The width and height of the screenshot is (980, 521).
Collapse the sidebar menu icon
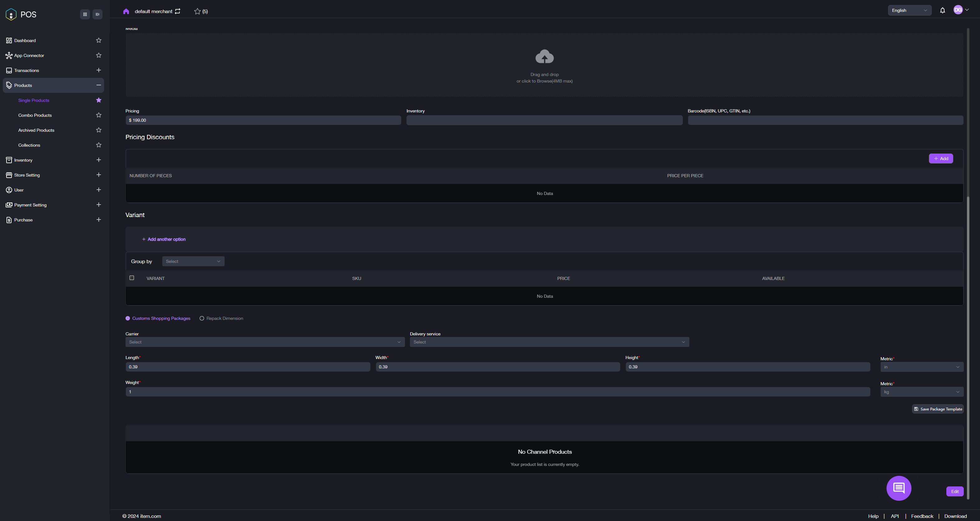coord(98,14)
